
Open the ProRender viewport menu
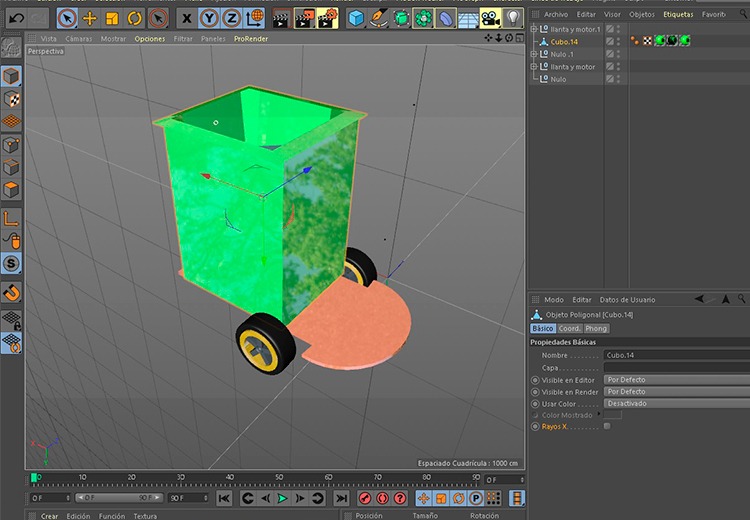[251, 38]
